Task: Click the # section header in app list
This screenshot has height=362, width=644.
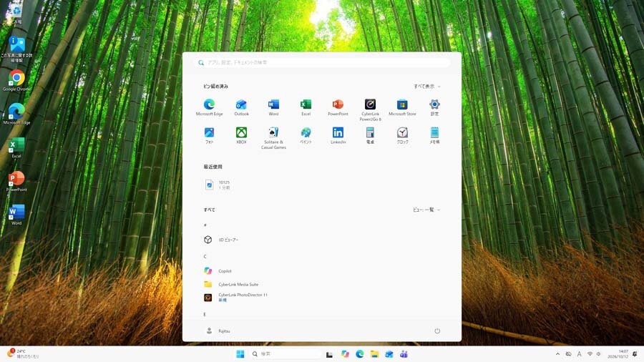Action: [x=205, y=225]
